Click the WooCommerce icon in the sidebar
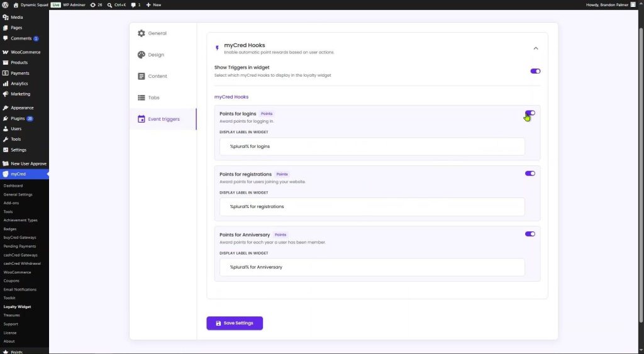Screen dimensions: 644x354 [x=5, y=52]
